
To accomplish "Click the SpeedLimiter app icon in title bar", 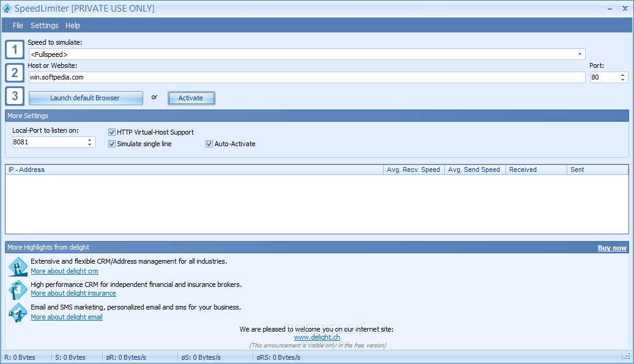I will tap(7, 9).
